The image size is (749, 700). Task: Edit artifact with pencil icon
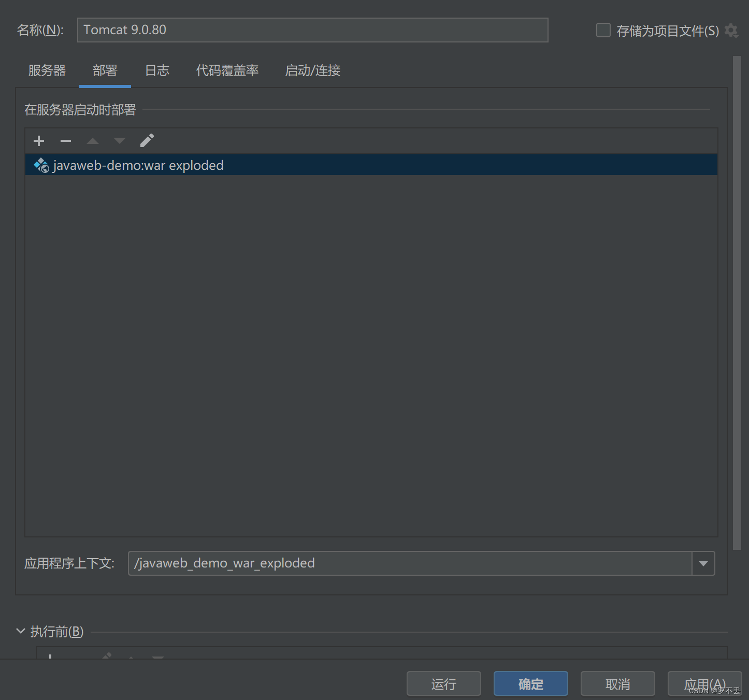(x=147, y=141)
